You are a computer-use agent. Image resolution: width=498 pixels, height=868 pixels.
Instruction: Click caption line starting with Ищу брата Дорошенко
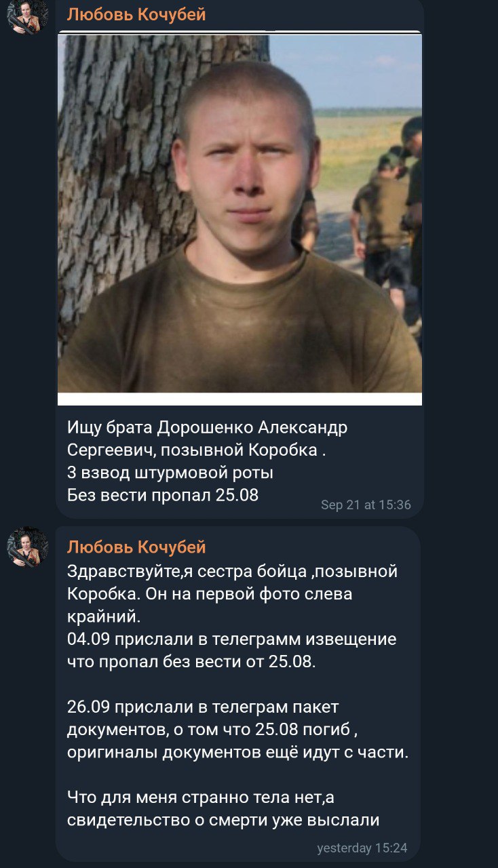207,428
